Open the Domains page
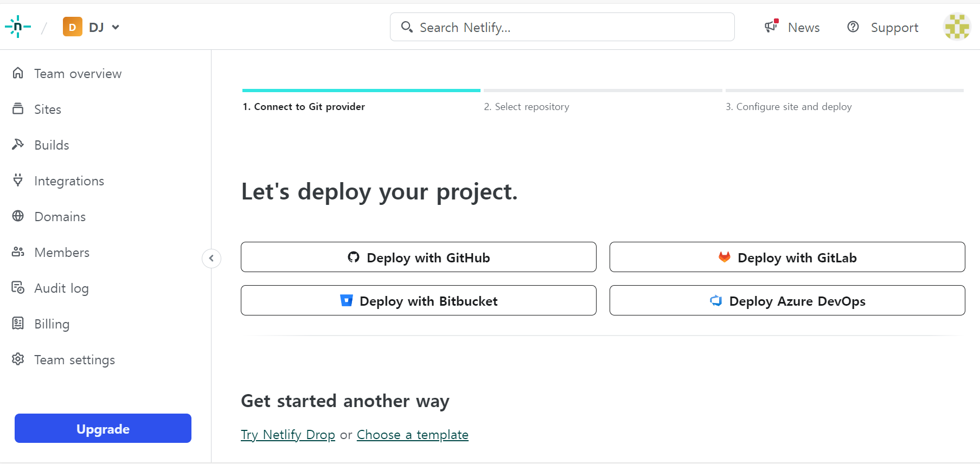The image size is (980, 464). [60, 217]
